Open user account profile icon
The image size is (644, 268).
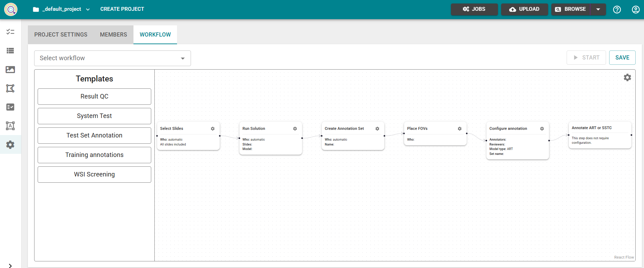click(x=636, y=9)
